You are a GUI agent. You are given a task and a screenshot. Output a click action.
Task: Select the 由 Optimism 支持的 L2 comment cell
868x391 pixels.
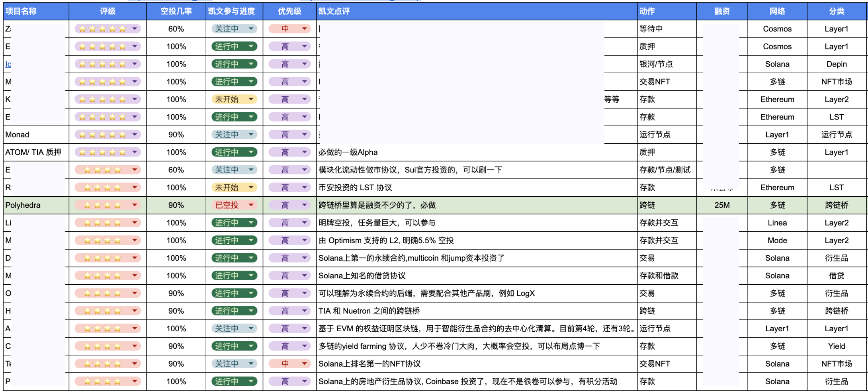tap(477, 240)
